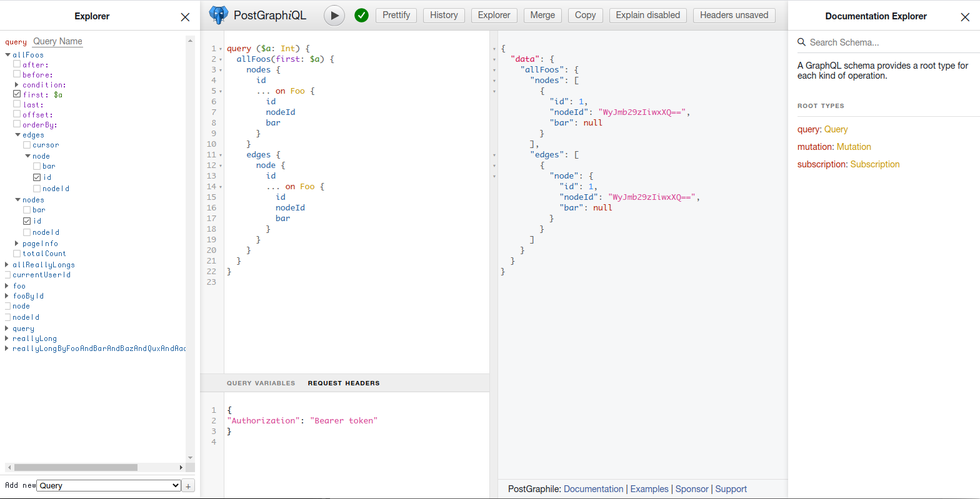Screen dimensions: 980x499
Task: Run the query with the play button
Action: click(x=334, y=16)
